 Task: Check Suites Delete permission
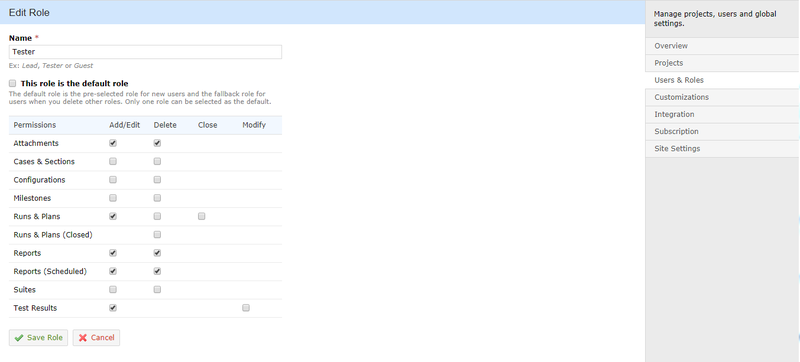click(157, 290)
